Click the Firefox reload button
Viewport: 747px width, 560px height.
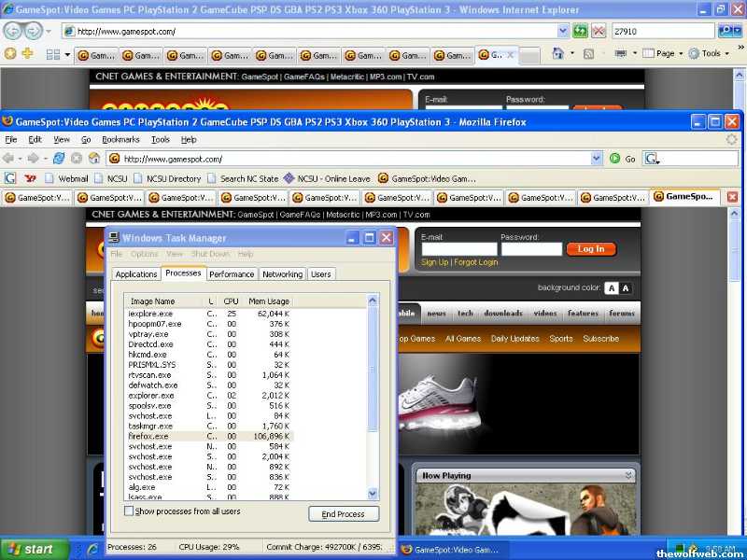click(x=59, y=159)
